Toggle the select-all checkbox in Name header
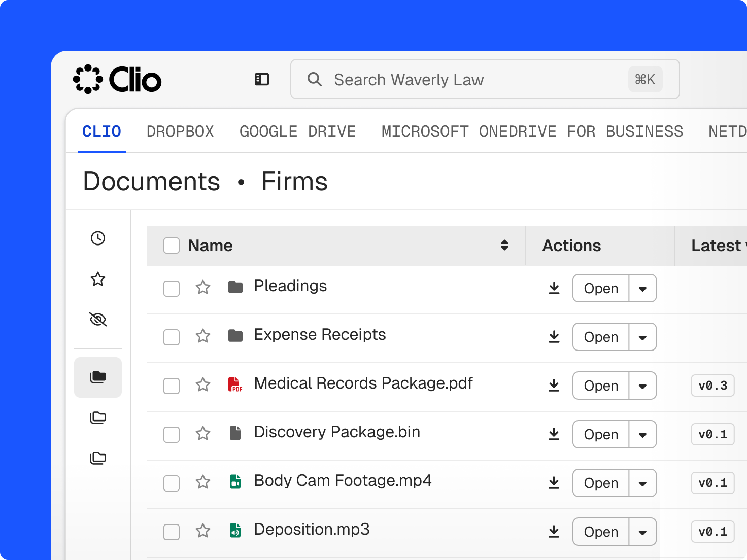The width and height of the screenshot is (747, 560). (x=172, y=246)
